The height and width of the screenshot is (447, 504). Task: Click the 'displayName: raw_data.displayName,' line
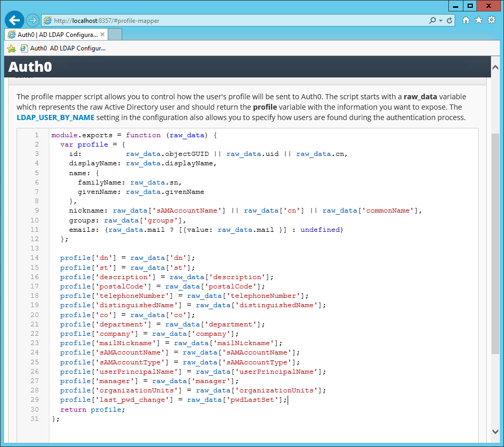click(143, 163)
